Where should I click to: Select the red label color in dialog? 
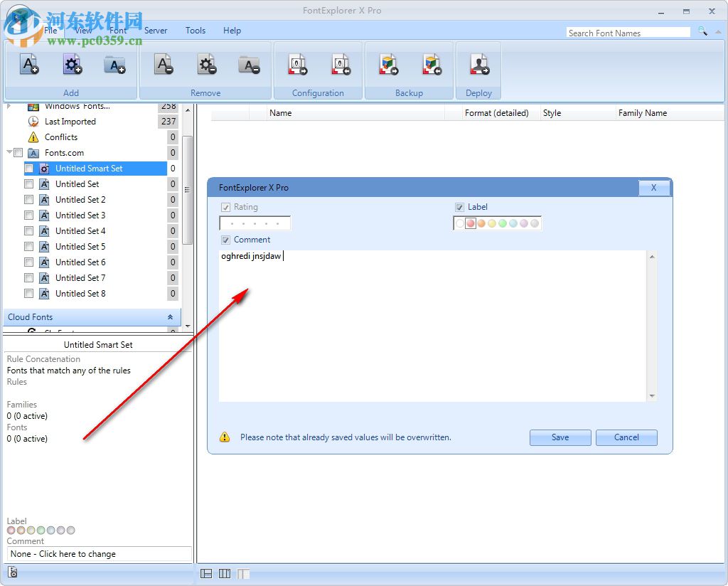471,223
